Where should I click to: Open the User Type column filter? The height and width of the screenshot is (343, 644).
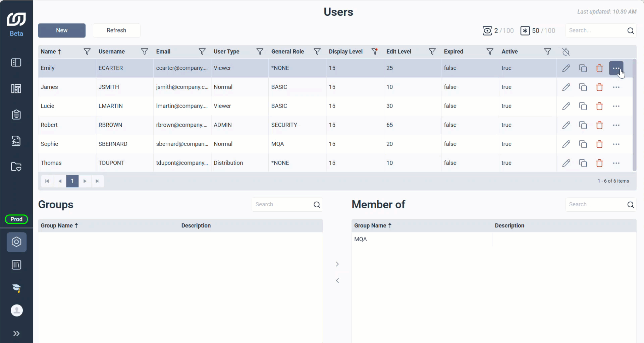(x=260, y=51)
